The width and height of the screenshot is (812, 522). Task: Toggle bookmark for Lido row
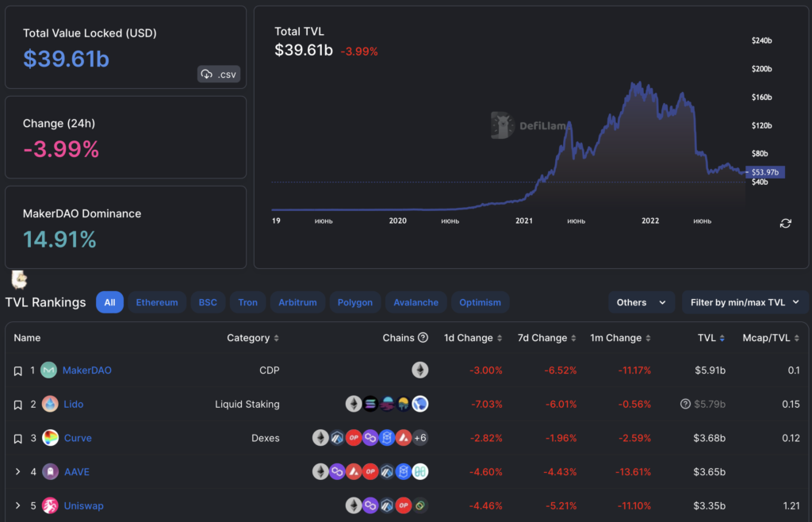pos(18,405)
